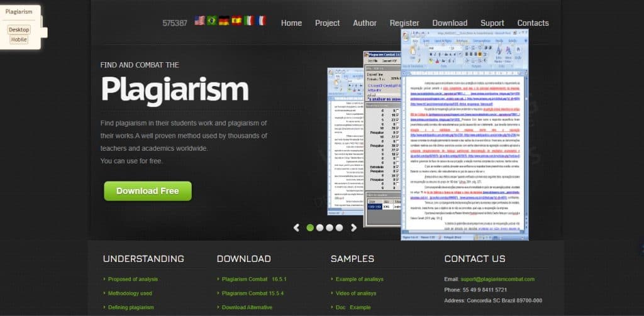Select the first green slider dot
The width and height of the screenshot is (644, 316).
[x=310, y=228]
